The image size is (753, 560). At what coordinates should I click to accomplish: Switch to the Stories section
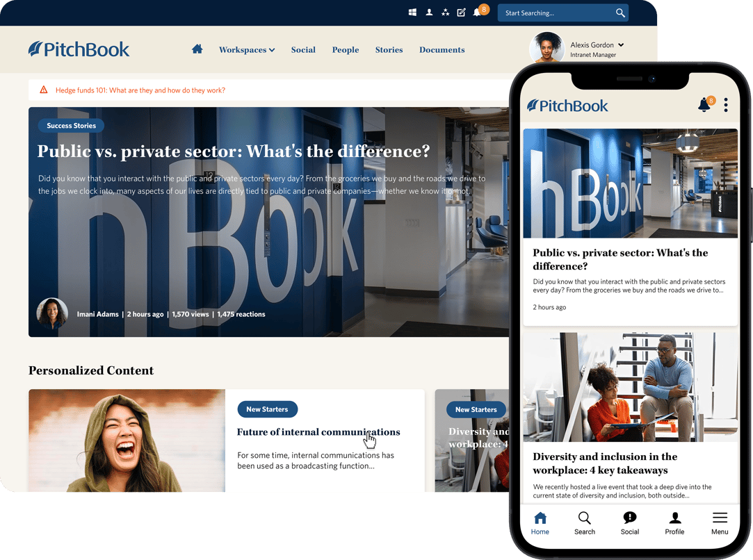[389, 49]
